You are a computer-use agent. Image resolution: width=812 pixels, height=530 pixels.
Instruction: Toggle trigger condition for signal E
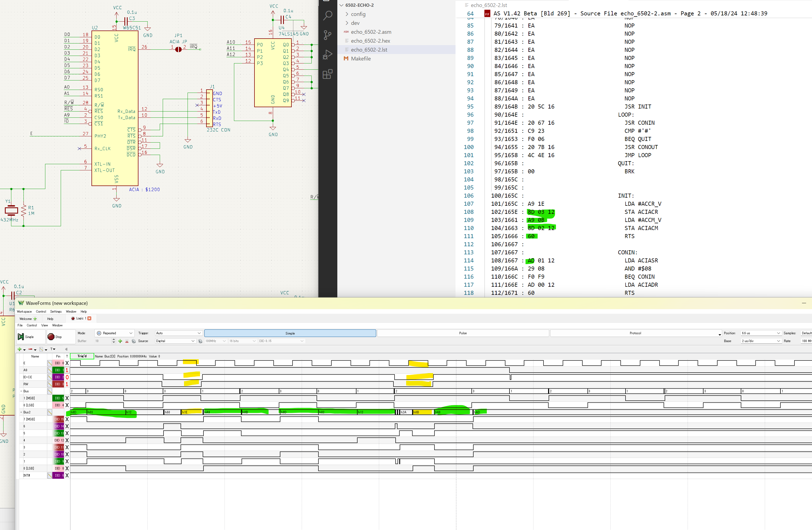pos(67,363)
